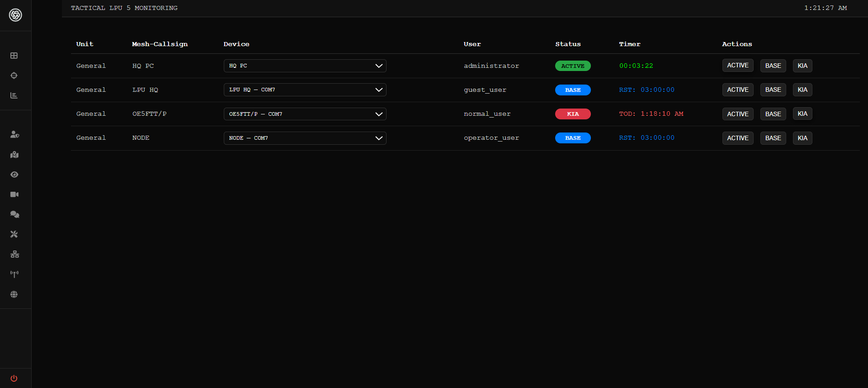Open the bar chart icon in sidebar
Image resolution: width=868 pixels, height=388 pixels.
[x=14, y=95]
